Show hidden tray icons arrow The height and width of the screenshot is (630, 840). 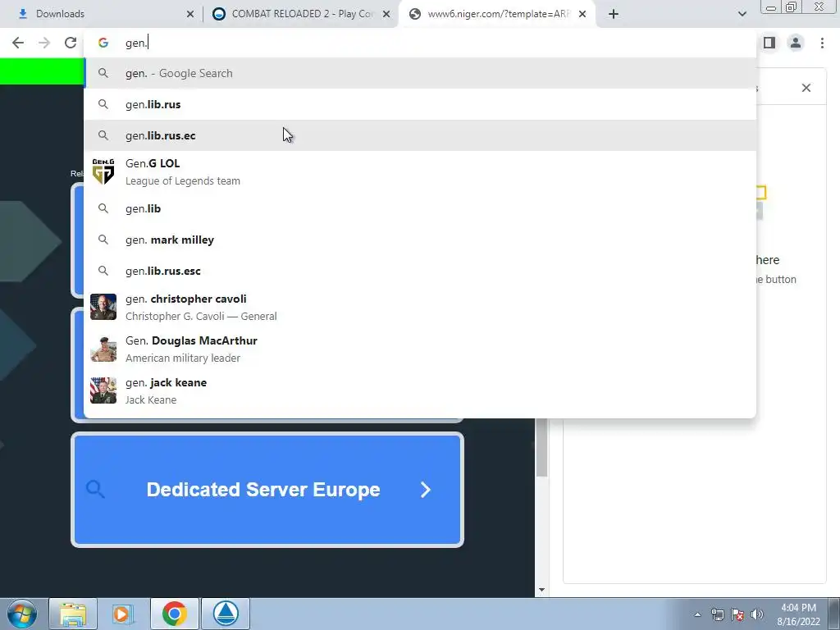pyautogui.click(x=697, y=614)
